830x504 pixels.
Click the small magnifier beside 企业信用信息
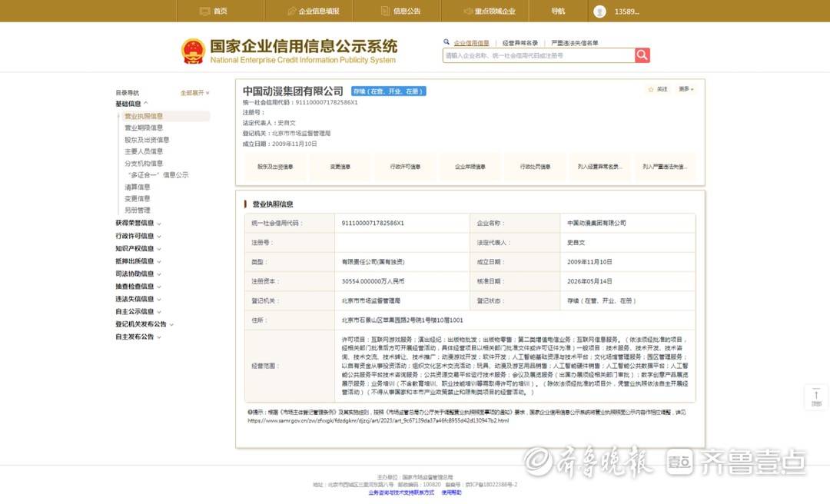click(x=447, y=41)
